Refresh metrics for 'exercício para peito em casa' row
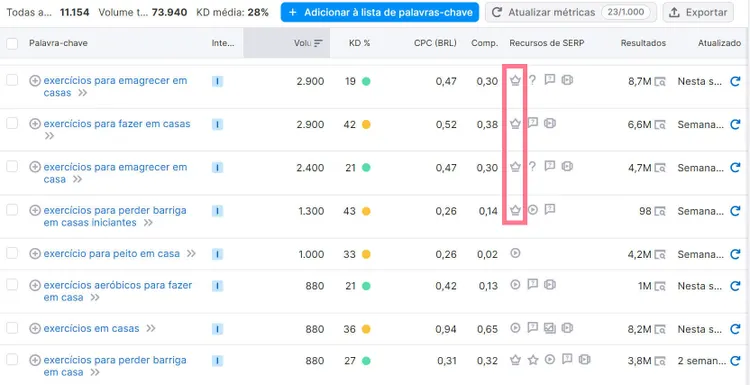Image resolution: width=750 pixels, height=385 pixels. tap(735, 254)
